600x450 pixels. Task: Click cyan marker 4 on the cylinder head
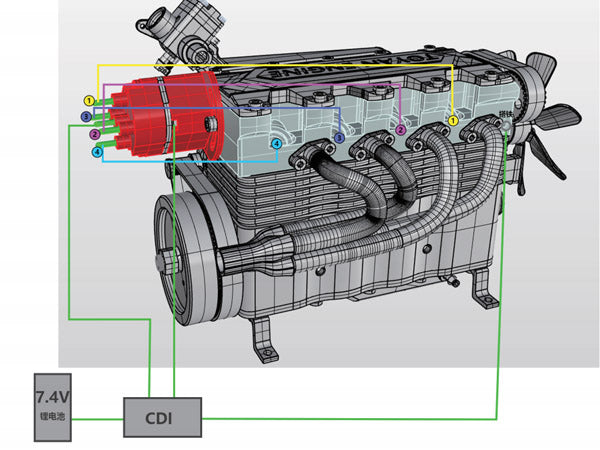[276, 144]
